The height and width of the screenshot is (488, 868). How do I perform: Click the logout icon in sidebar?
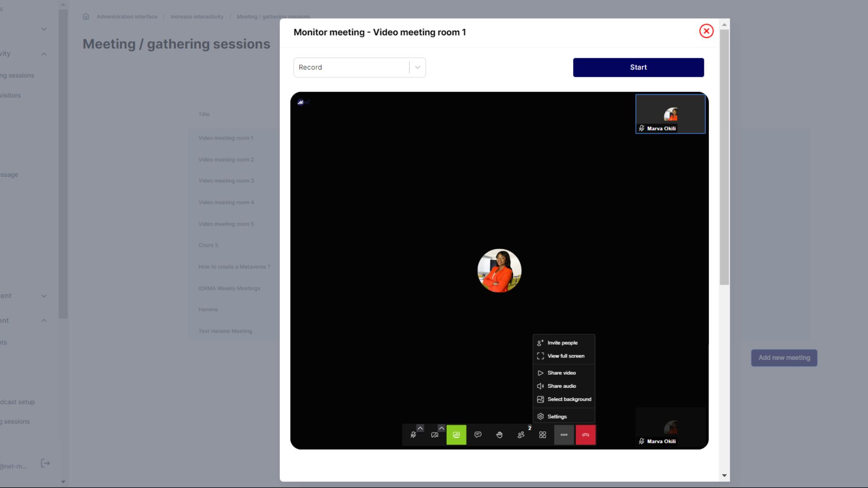tap(45, 463)
